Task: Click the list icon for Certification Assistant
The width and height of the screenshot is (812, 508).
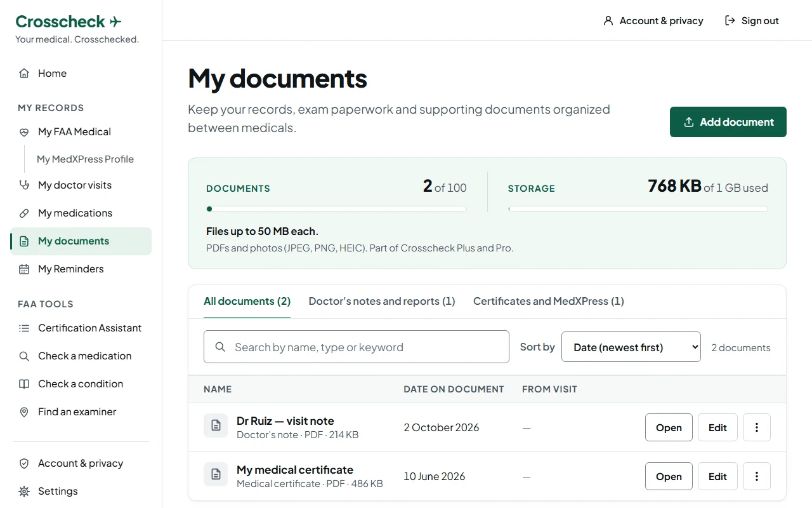Action: [x=24, y=328]
